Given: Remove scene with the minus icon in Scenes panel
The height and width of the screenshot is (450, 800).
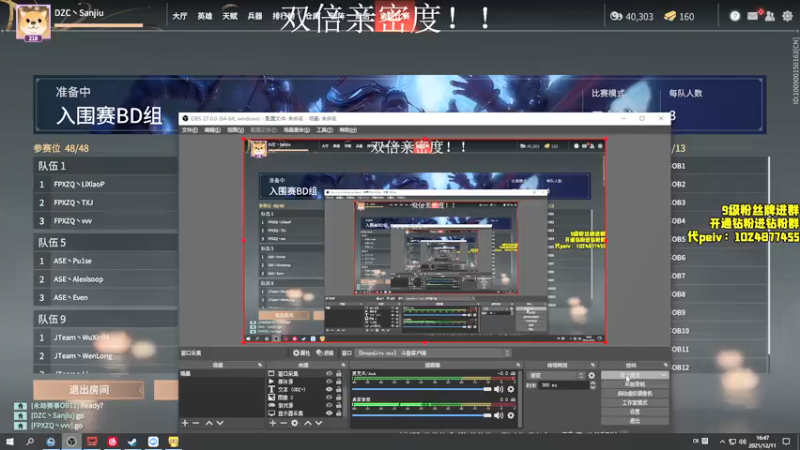Looking at the screenshot, I should click(x=195, y=423).
